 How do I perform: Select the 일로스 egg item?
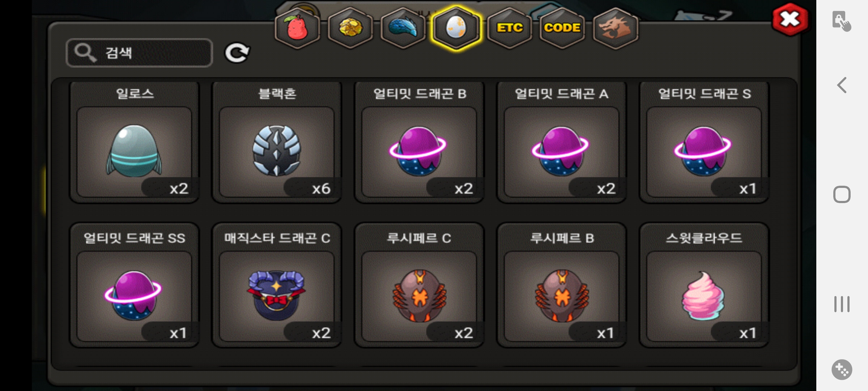point(134,142)
